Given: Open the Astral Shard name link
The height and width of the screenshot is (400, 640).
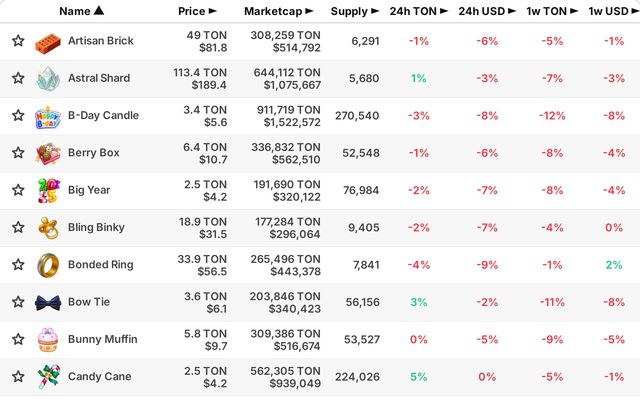Looking at the screenshot, I should pyautogui.click(x=99, y=78).
